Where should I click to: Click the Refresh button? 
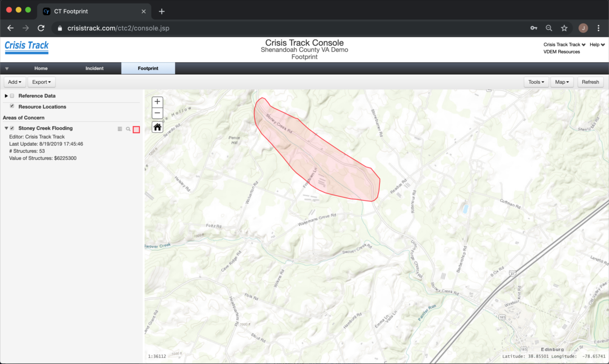click(x=590, y=81)
